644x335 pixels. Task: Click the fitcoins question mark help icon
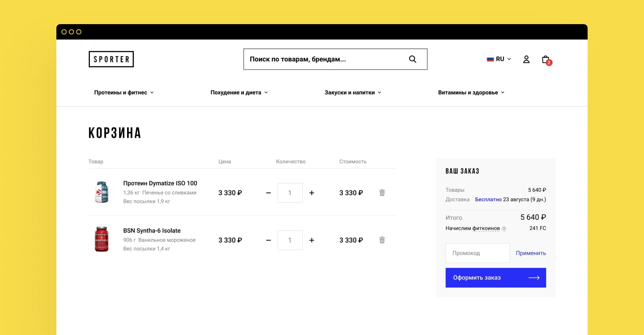click(x=504, y=229)
